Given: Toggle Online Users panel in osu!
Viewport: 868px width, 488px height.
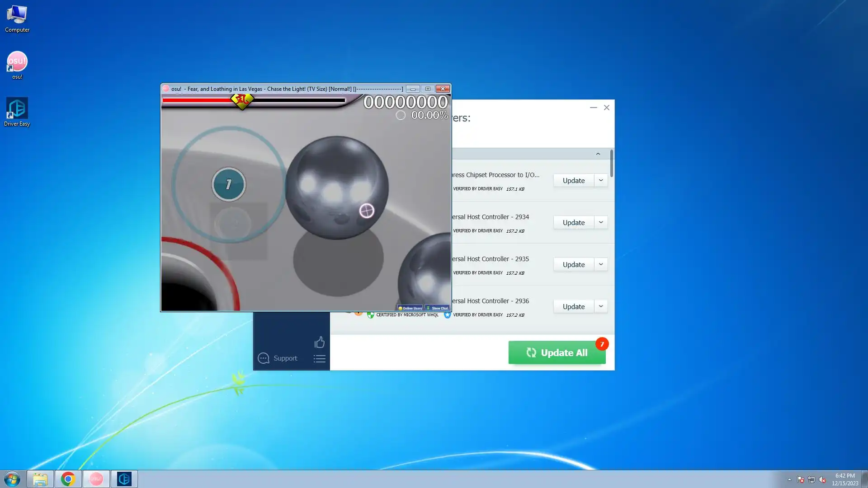Looking at the screenshot, I should coord(410,308).
